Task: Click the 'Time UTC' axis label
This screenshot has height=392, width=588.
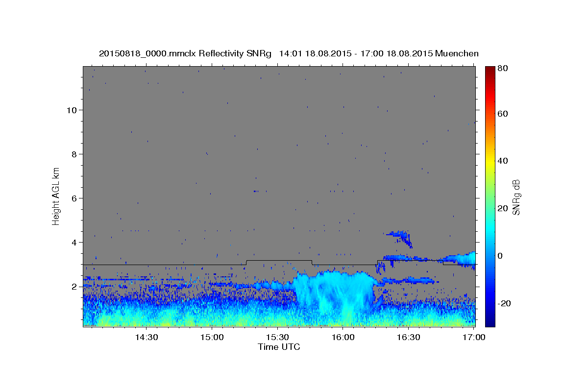Action: (279, 347)
